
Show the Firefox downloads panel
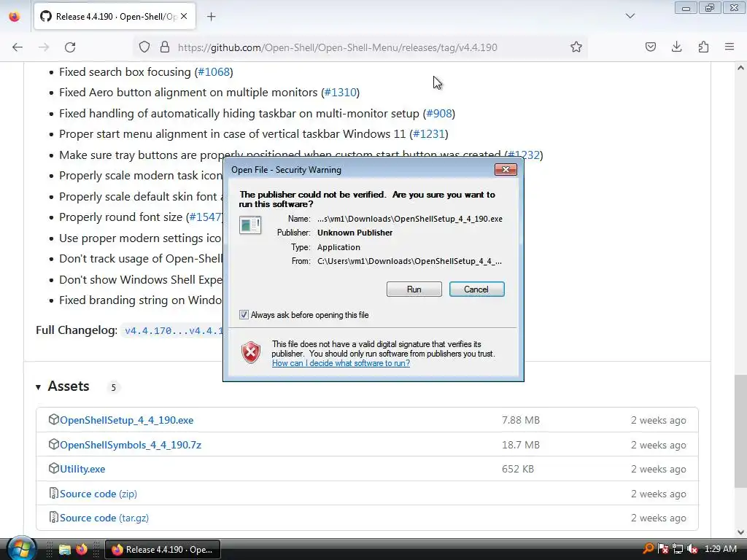[676, 47]
